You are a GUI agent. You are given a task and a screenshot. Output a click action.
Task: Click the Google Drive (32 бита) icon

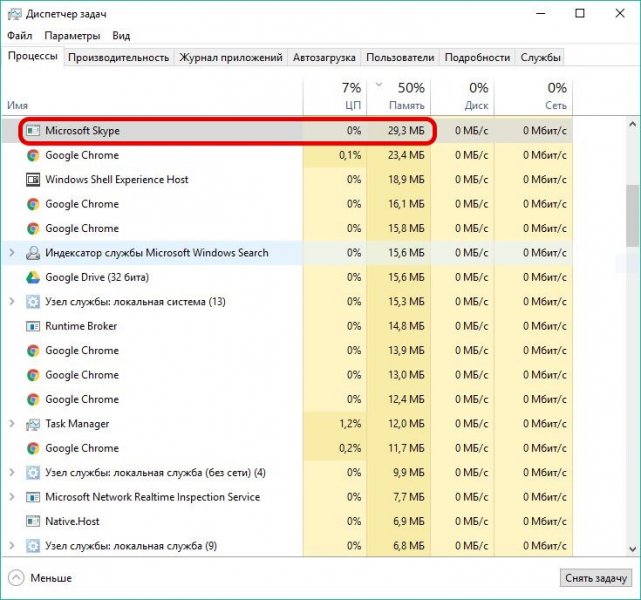click(33, 277)
